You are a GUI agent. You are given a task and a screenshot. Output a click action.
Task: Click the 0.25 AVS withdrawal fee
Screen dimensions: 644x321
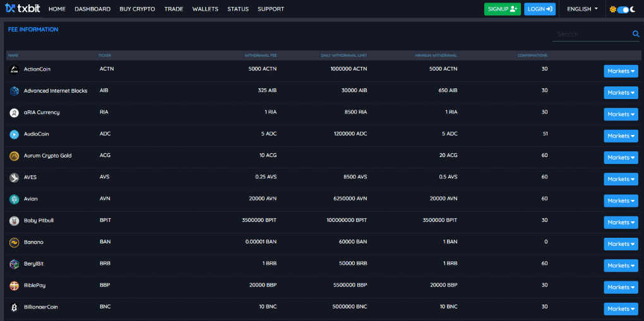tap(266, 177)
